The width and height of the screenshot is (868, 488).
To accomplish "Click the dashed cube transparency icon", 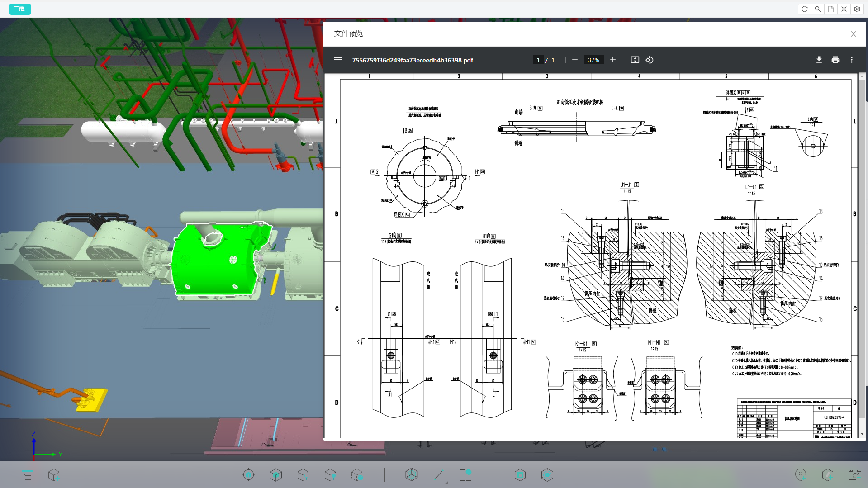I will pos(357,475).
